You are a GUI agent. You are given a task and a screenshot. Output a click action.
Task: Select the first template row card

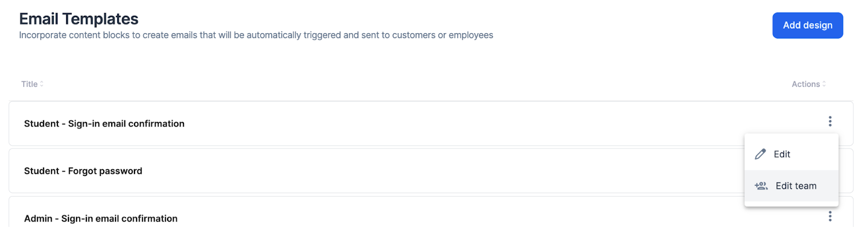pyautogui.click(x=431, y=123)
